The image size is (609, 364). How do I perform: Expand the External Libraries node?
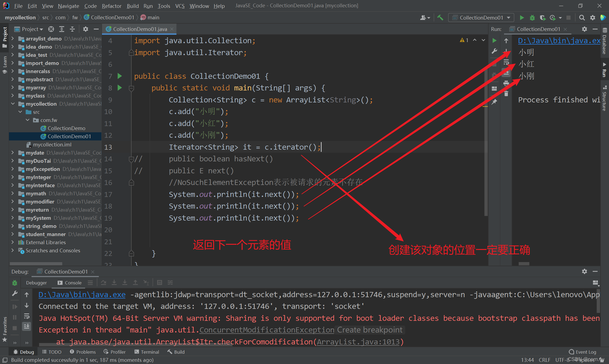click(x=13, y=242)
